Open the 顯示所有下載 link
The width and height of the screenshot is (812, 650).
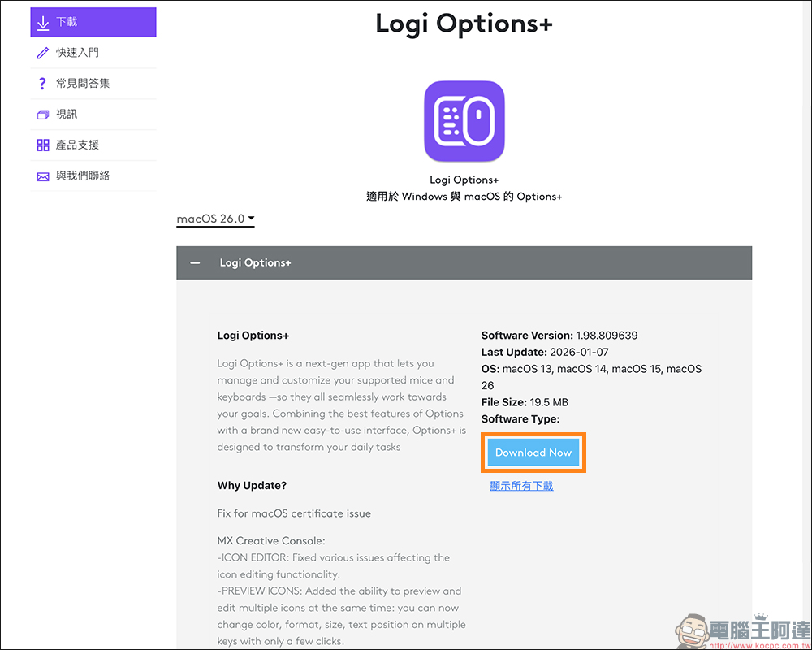coord(521,485)
